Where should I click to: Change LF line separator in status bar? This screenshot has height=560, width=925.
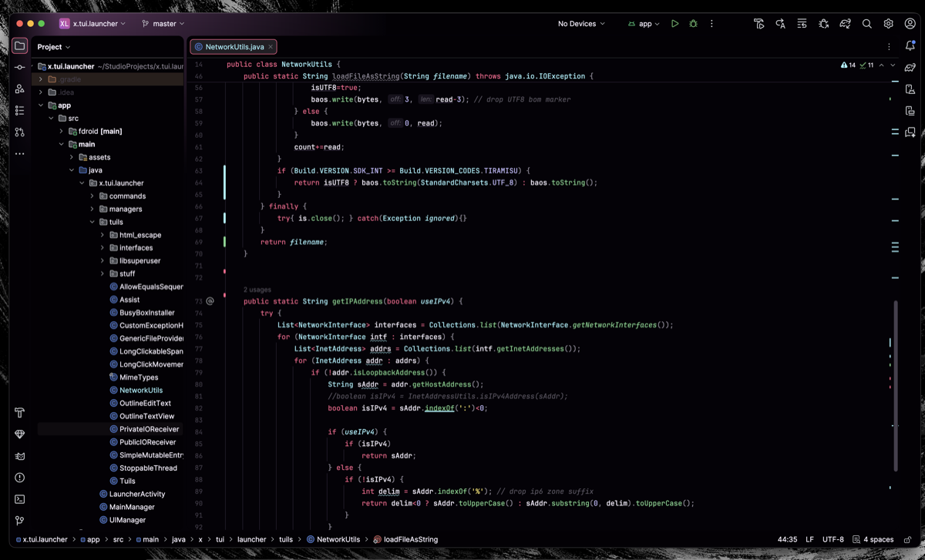pos(809,539)
